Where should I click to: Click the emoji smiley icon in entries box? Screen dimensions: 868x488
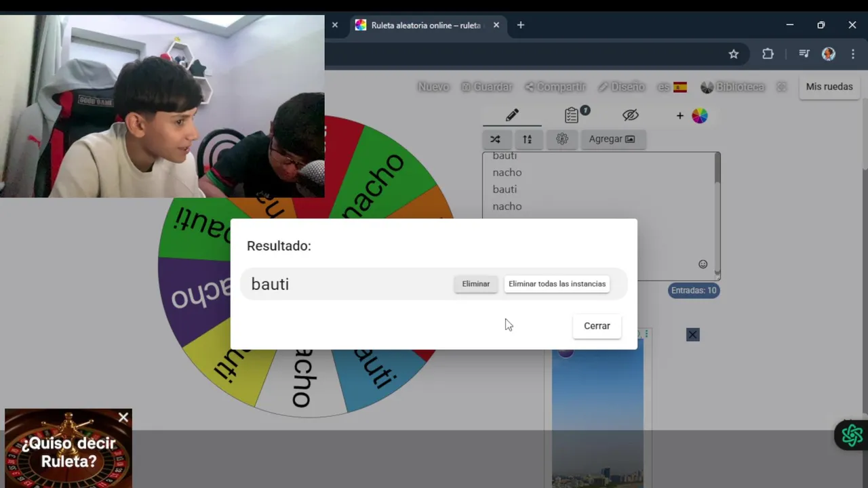pyautogui.click(x=703, y=264)
